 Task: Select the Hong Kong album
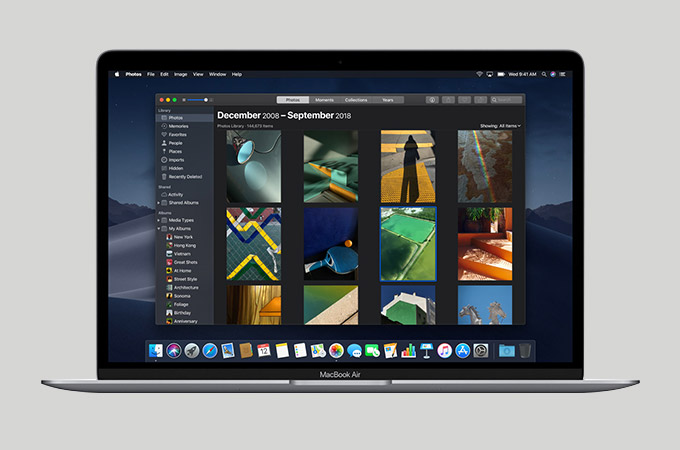[x=181, y=245]
